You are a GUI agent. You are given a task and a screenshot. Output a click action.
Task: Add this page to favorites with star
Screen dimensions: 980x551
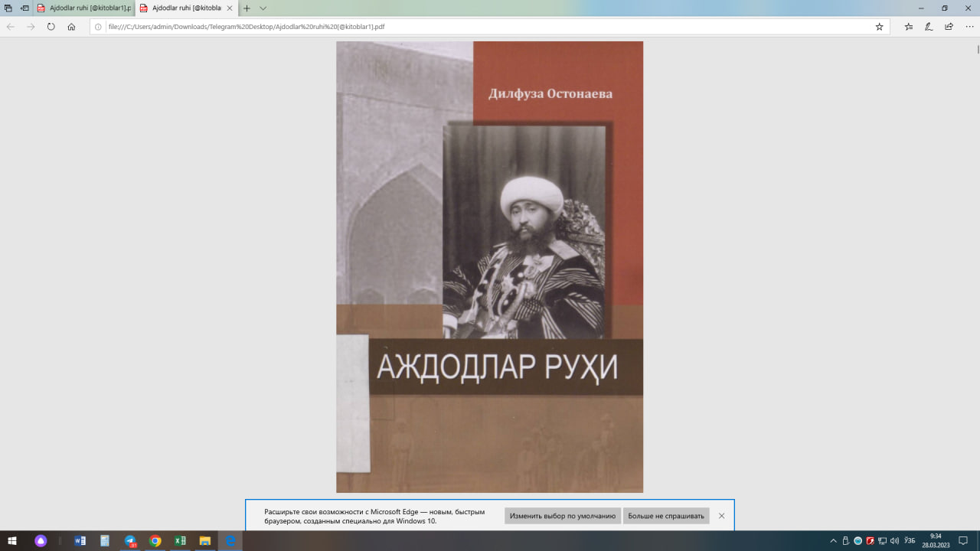[x=879, y=27]
